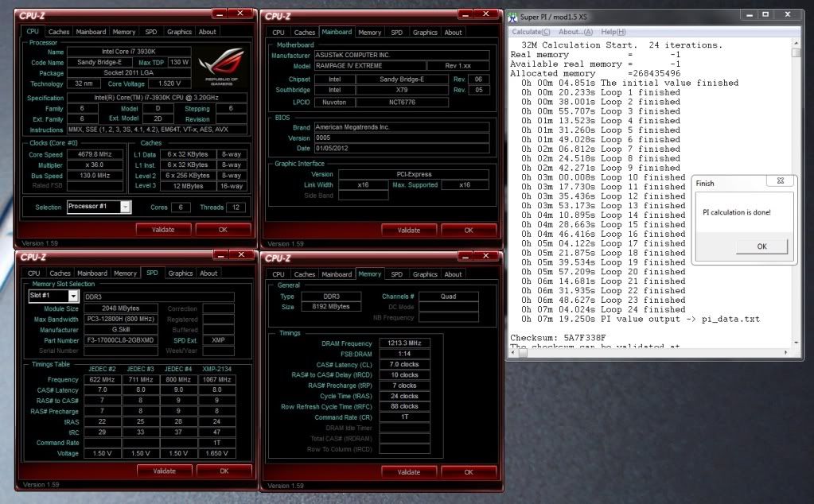
Task: Select CPU tab in Mainboard CPU-Z window
Action: 278,32
